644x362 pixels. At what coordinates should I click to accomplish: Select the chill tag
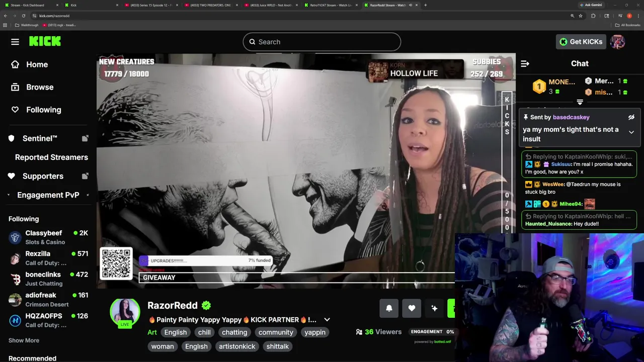pyautogui.click(x=204, y=332)
